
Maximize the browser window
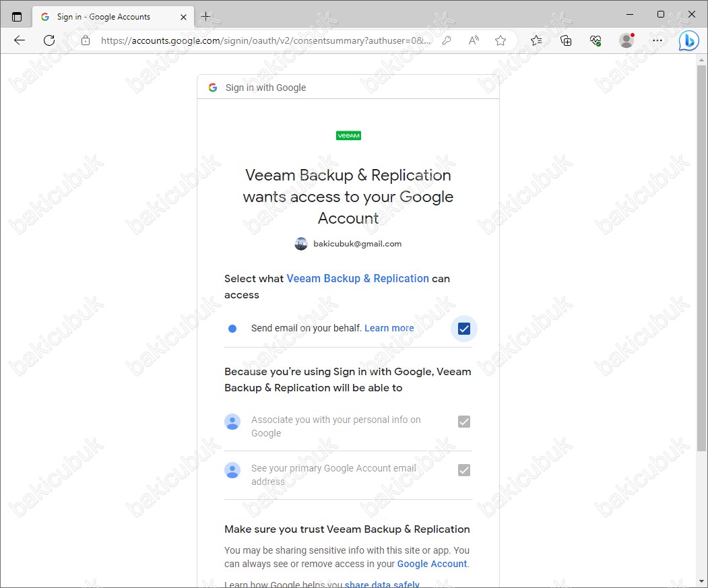pyautogui.click(x=661, y=14)
